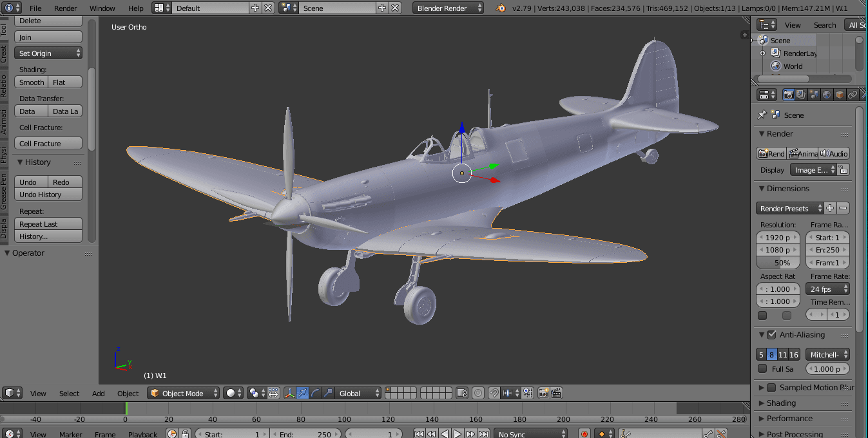Play the animation forward
This screenshot has height=438, width=868.
pyautogui.click(x=458, y=434)
